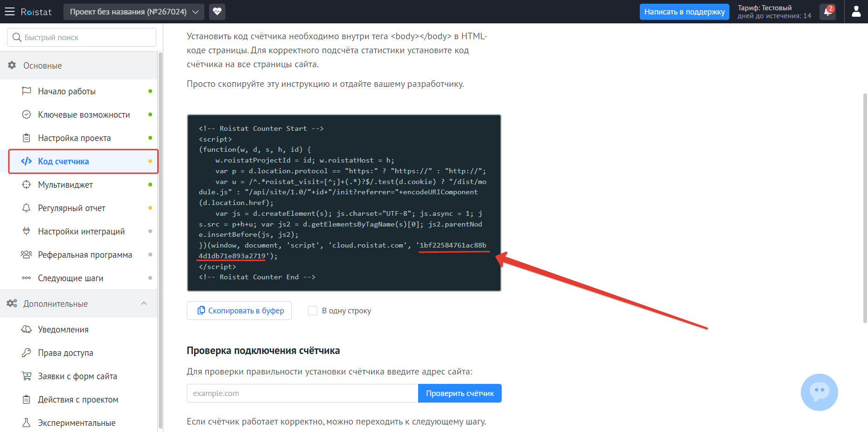Open the project health heart icon
The image size is (868, 432).
[217, 12]
